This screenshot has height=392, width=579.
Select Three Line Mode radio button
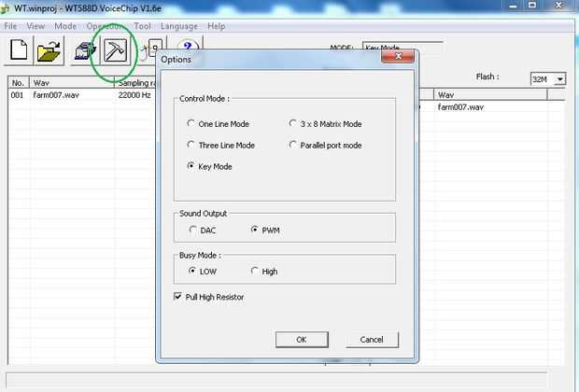click(x=191, y=145)
